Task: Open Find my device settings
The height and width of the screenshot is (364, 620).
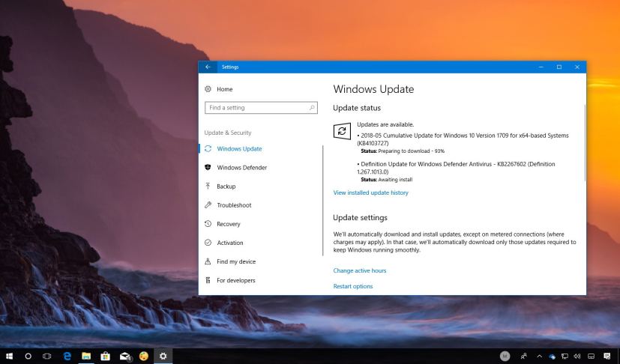Action: pos(236,261)
